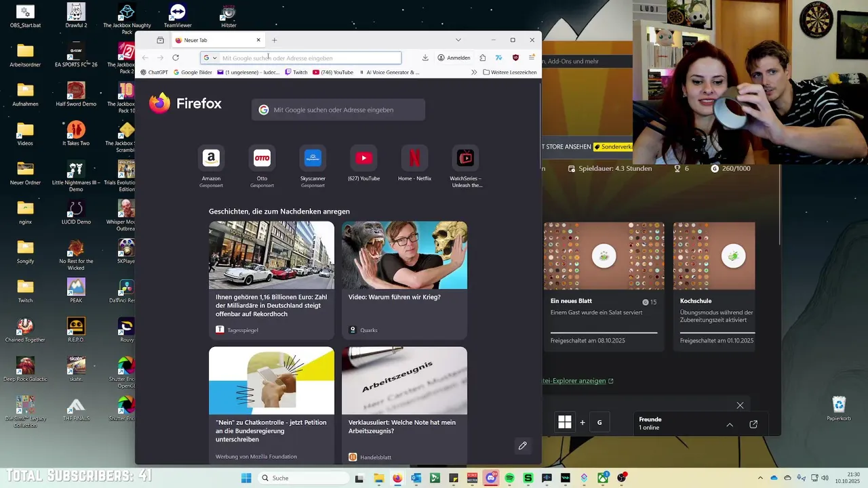Open the 'Ein neues Blatt' achievement thumbnail
Viewport: 868px width, 488px height.
604,256
